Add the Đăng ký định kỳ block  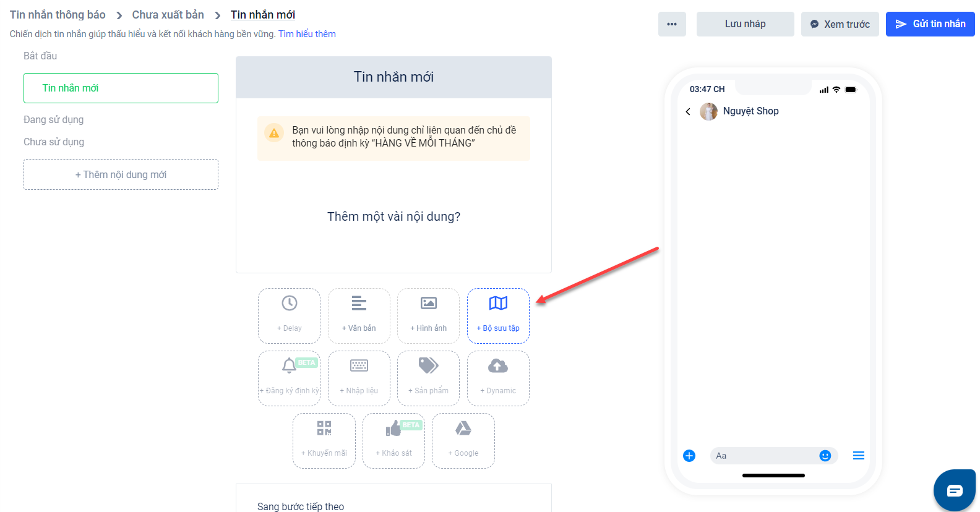click(289, 378)
